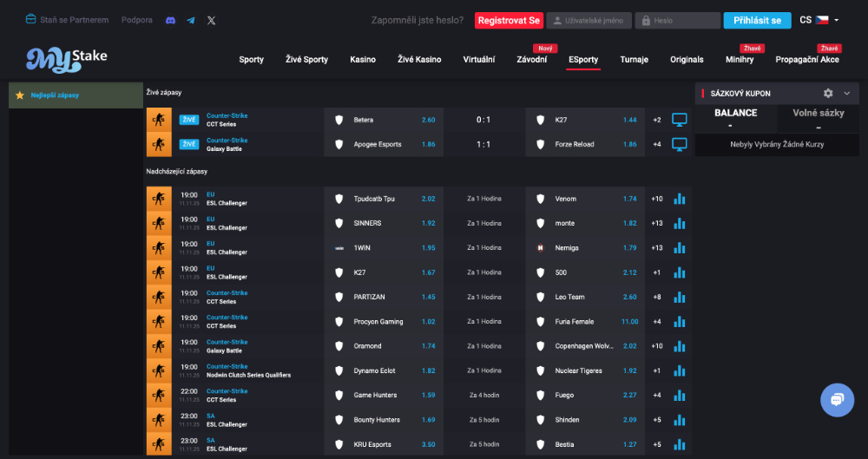The height and width of the screenshot is (459, 868).
Task: Open live stream monitor for Betera match
Action: coord(680,120)
